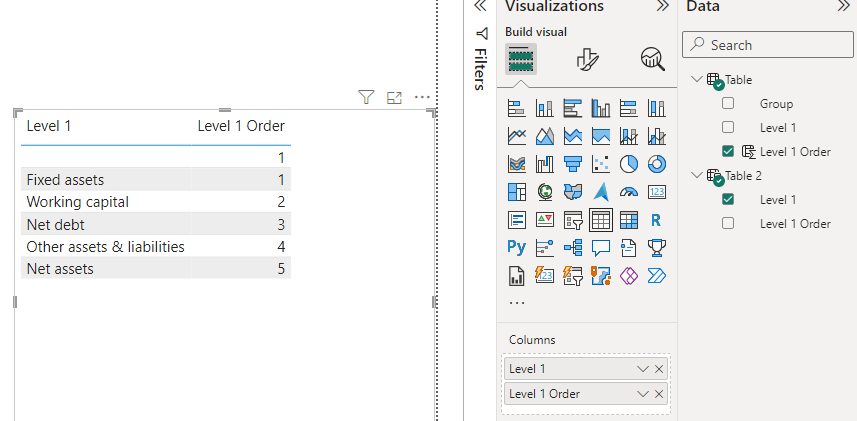The image size is (857, 421).
Task: Switch to the Format visual tab
Action: pyautogui.click(x=588, y=59)
